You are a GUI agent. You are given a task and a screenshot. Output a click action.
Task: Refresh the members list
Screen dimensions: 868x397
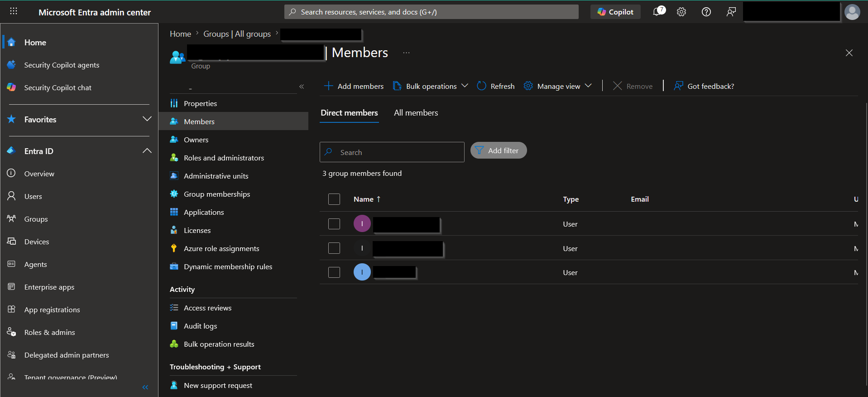pos(496,86)
